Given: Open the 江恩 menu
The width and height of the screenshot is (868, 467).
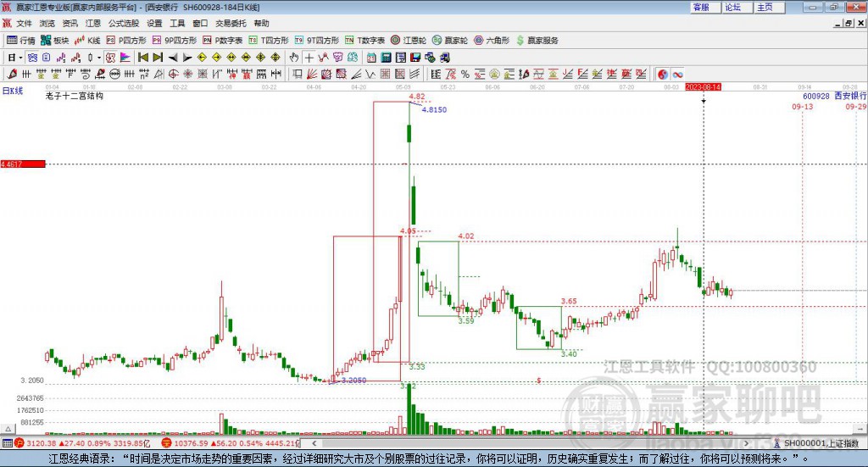Looking at the screenshot, I should pos(93,23).
